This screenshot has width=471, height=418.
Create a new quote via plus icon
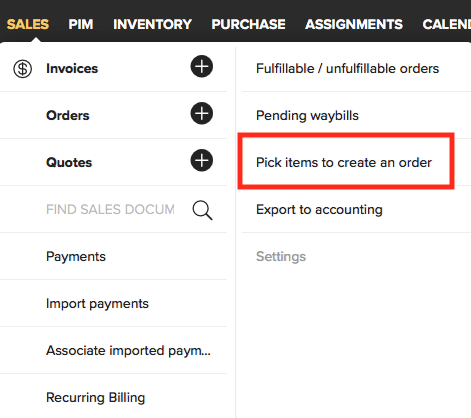click(202, 160)
